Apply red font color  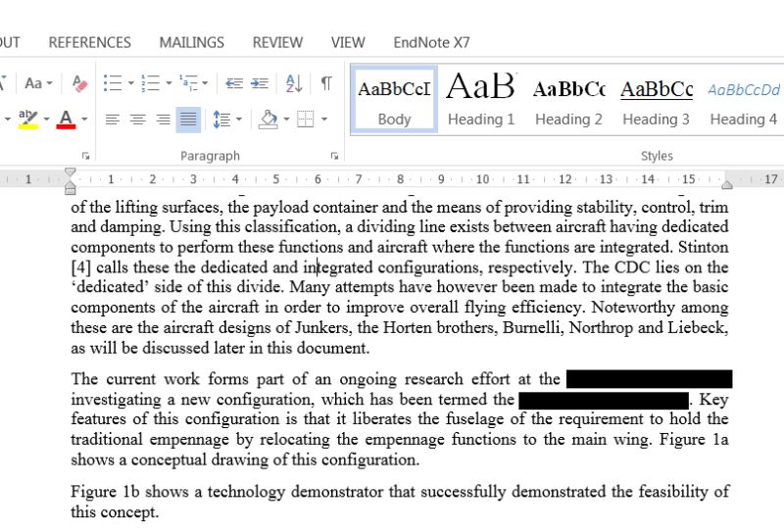point(66,119)
